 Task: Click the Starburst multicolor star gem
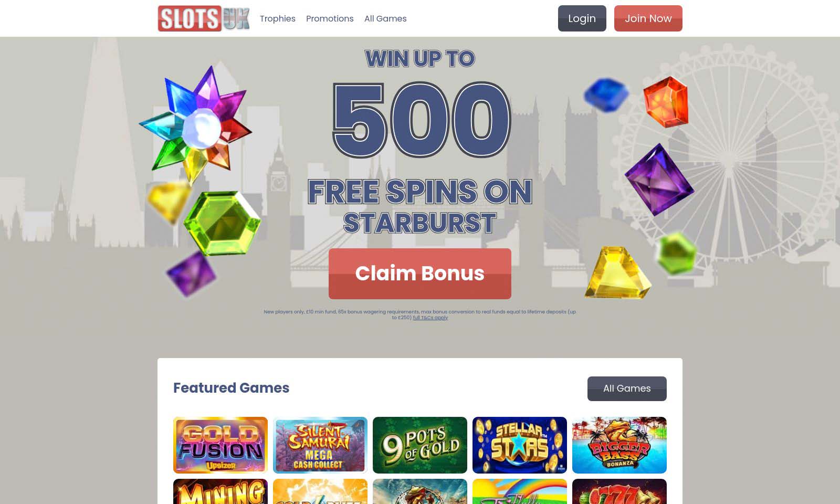click(197, 124)
